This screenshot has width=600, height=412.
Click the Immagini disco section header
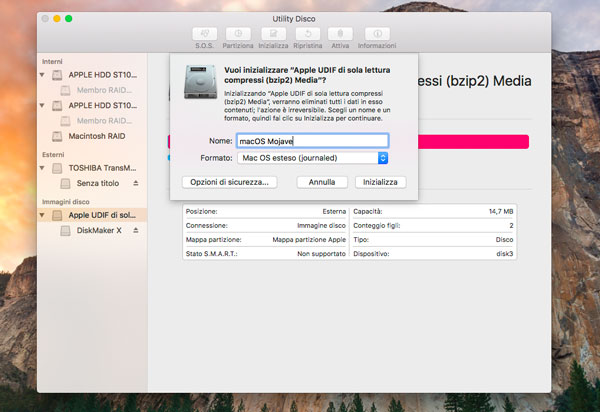tap(65, 202)
